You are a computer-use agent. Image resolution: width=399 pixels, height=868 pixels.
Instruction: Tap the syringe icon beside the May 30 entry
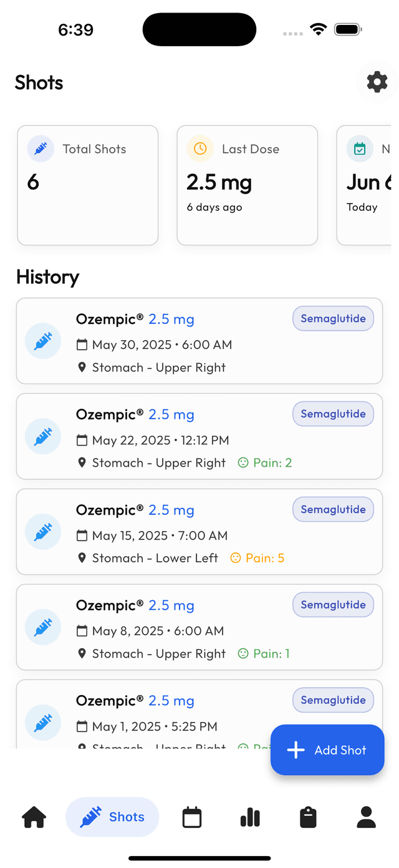(x=42, y=341)
